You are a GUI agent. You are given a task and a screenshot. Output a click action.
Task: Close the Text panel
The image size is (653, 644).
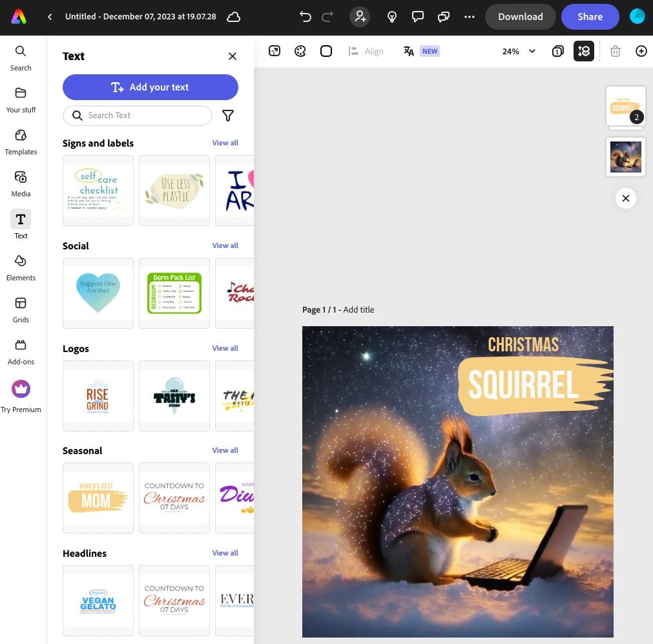233,56
